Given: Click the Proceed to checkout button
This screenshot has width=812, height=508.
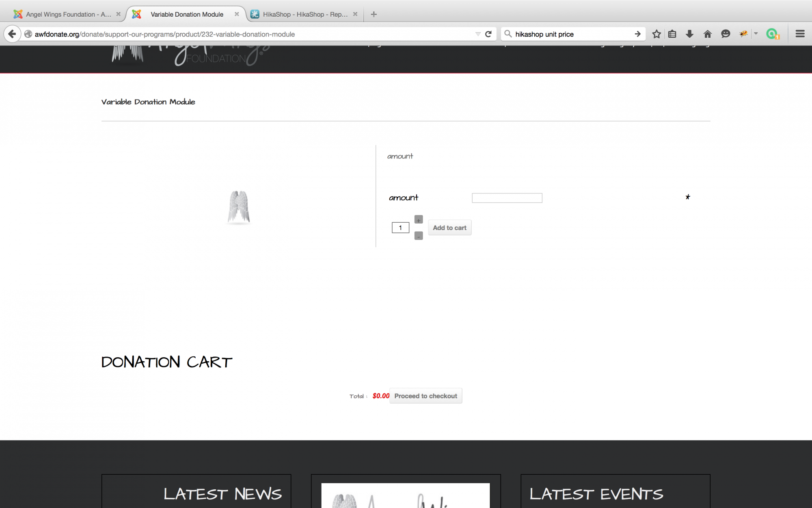Looking at the screenshot, I should tap(425, 396).
